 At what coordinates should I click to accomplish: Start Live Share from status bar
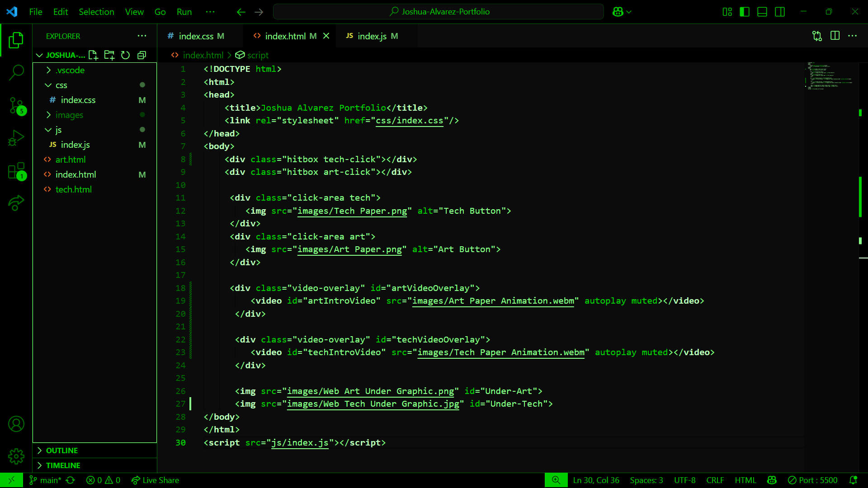(155, 480)
